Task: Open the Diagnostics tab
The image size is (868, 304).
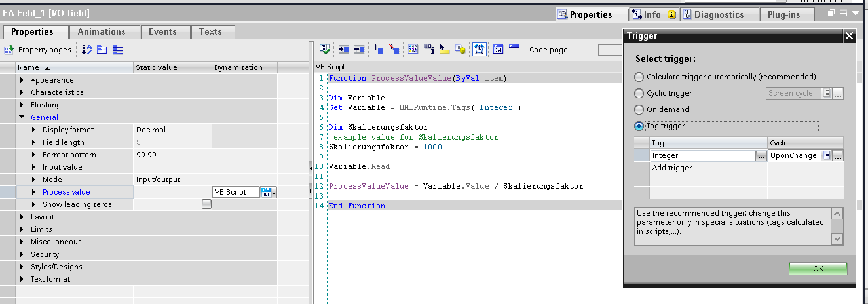Action: 718,14
